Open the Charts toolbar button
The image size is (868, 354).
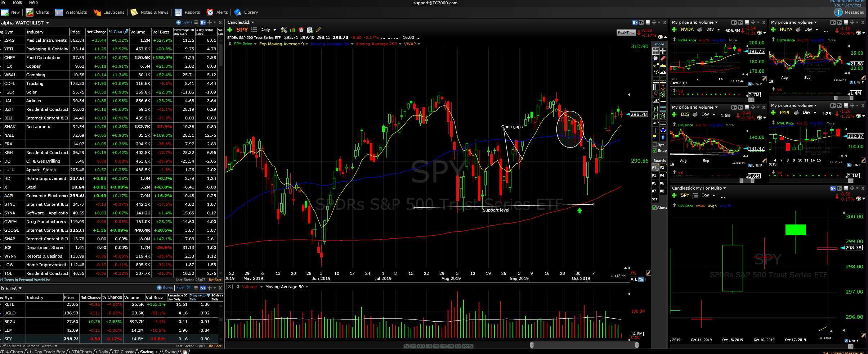(37, 12)
